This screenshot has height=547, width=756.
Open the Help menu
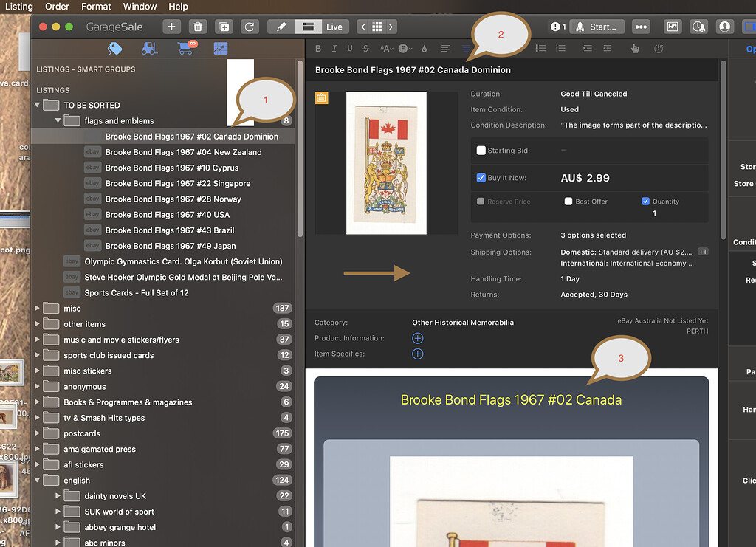pyautogui.click(x=178, y=7)
